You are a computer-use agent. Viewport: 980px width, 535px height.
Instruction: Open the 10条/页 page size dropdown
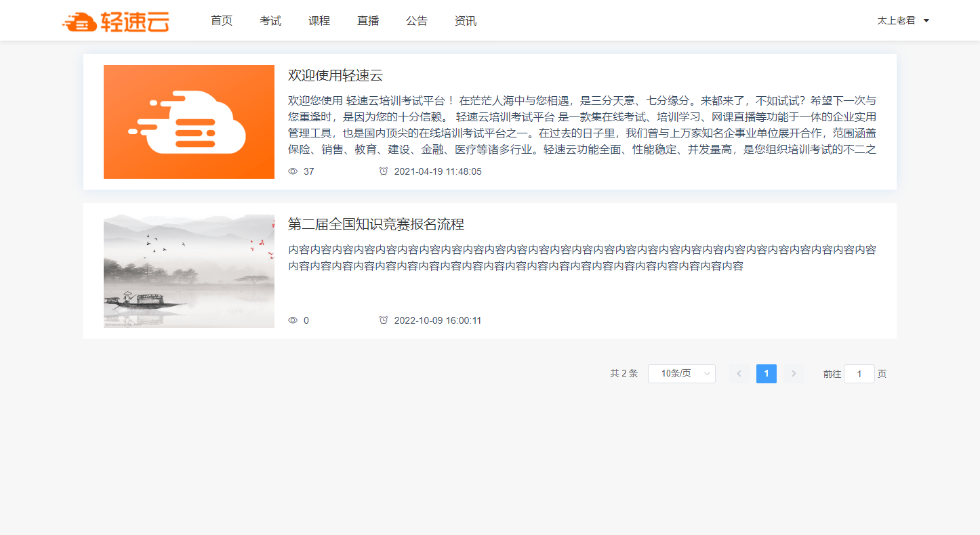click(x=682, y=374)
